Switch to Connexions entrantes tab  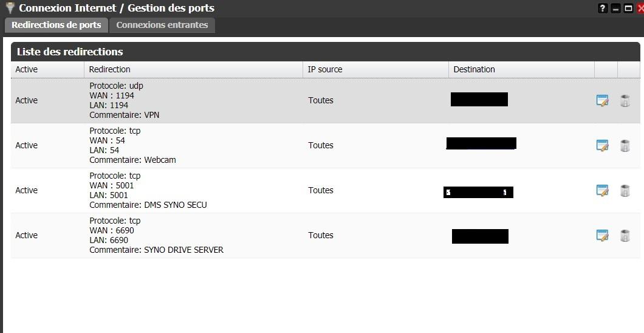click(162, 25)
